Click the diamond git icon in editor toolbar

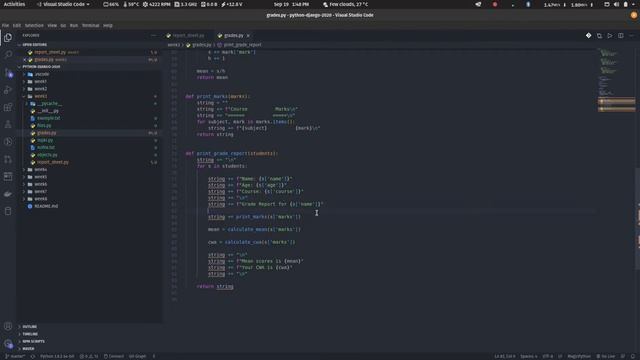tap(588, 36)
